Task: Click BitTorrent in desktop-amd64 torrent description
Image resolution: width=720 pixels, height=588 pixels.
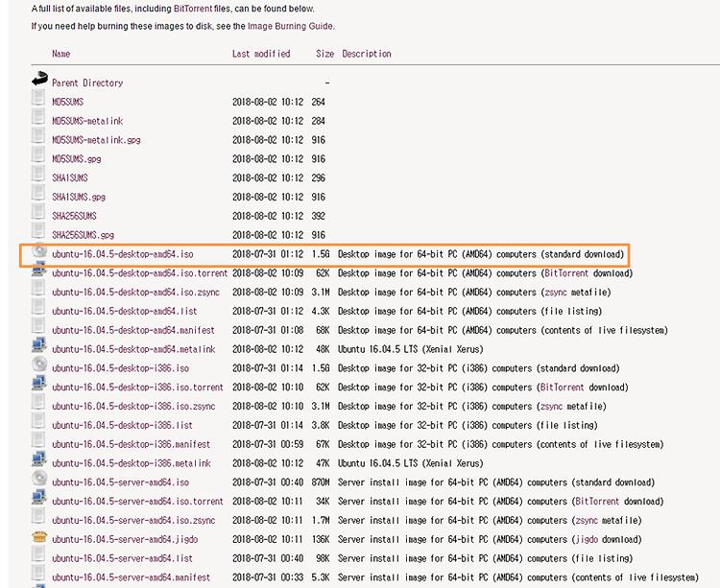Action: pyautogui.click(x=566, y=273)
